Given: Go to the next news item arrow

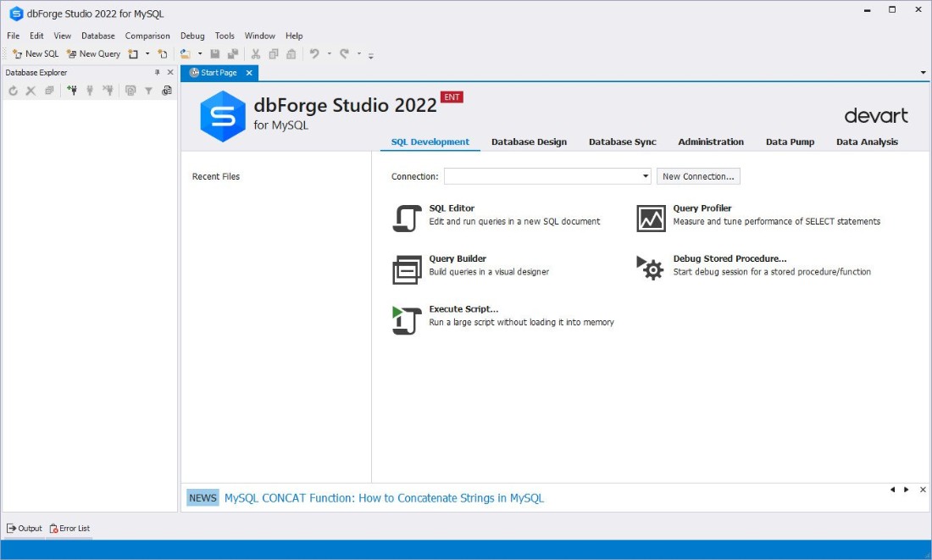Looking at the screenshot, I should [x=907, y=490].
